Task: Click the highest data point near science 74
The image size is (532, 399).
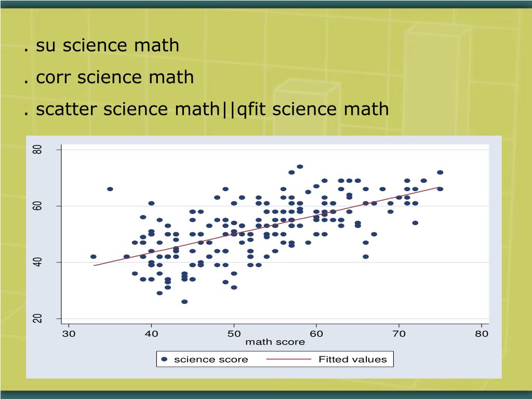Action: click(300, 167)
